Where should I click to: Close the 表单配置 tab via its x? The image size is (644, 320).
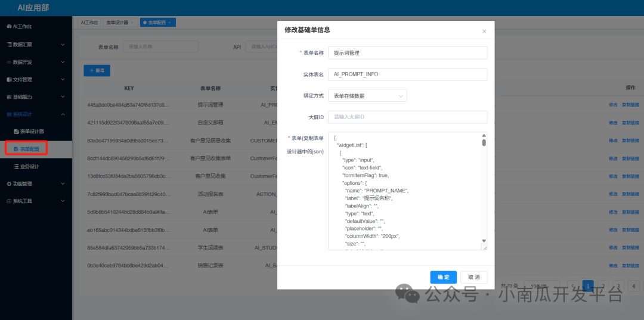click(x=169, y=23)
